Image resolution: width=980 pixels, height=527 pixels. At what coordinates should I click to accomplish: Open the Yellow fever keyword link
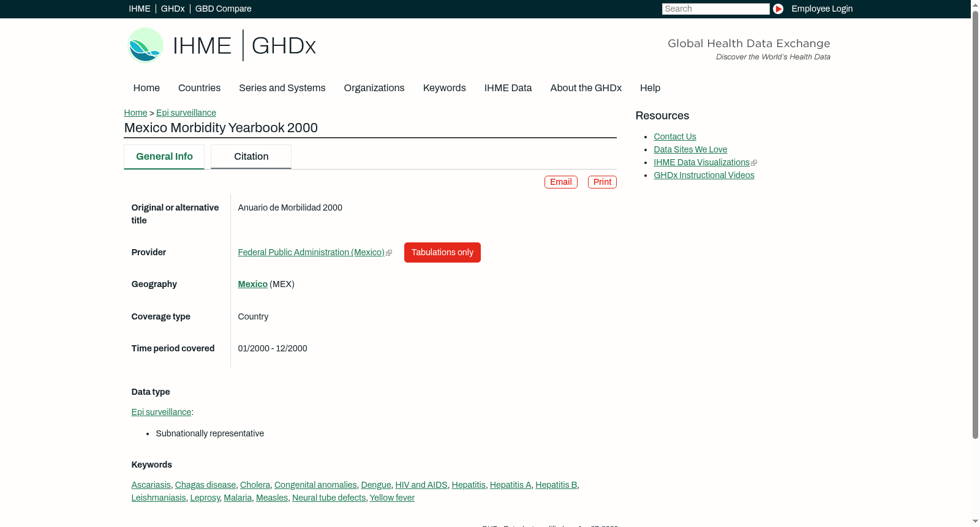point(392,498)
